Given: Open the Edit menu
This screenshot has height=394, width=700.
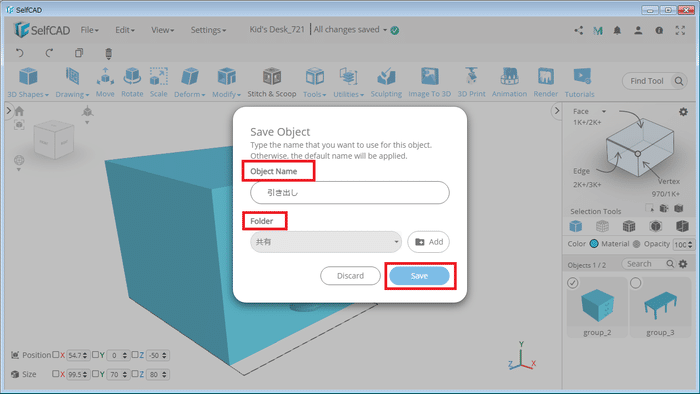Looking at the screenshot, I should coord(125,30).
